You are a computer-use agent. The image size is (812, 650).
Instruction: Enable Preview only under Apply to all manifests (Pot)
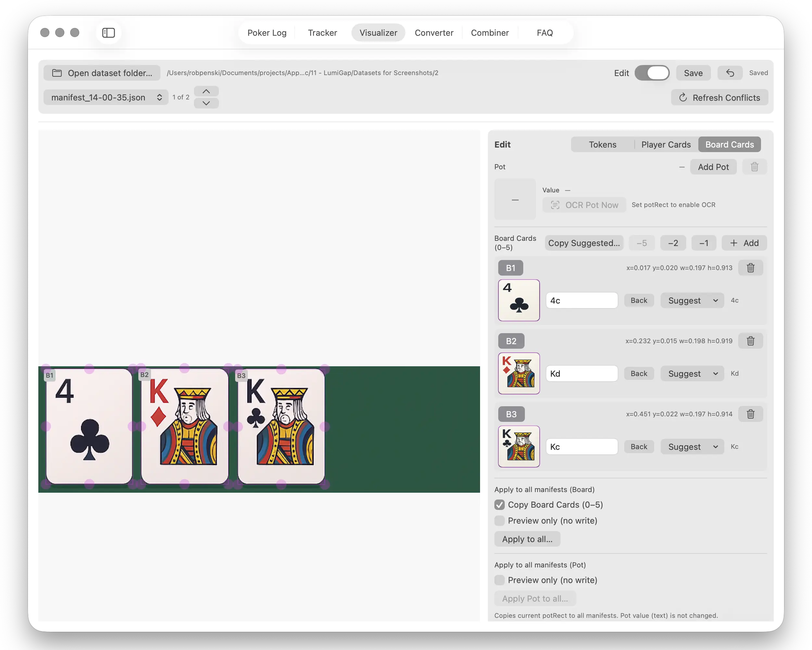click(500, 580)
